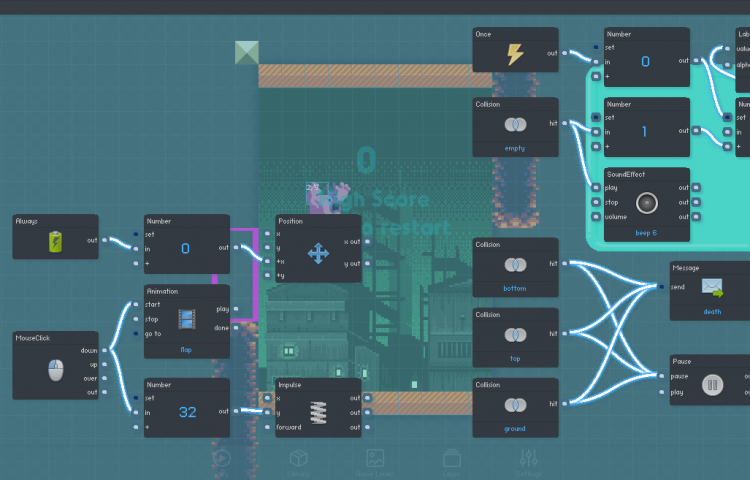This screenshot has width=750, height=480.
Task: Click the 'top' collision label
Action: coord(515,359)
